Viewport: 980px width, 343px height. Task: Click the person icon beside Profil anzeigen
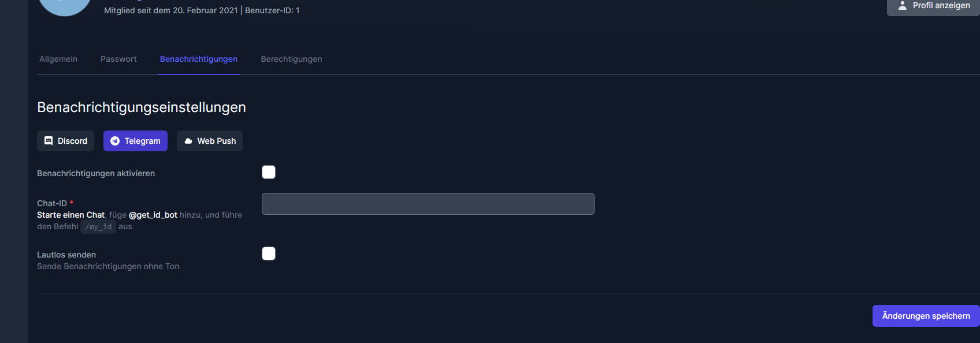click(x=902, y=5)
